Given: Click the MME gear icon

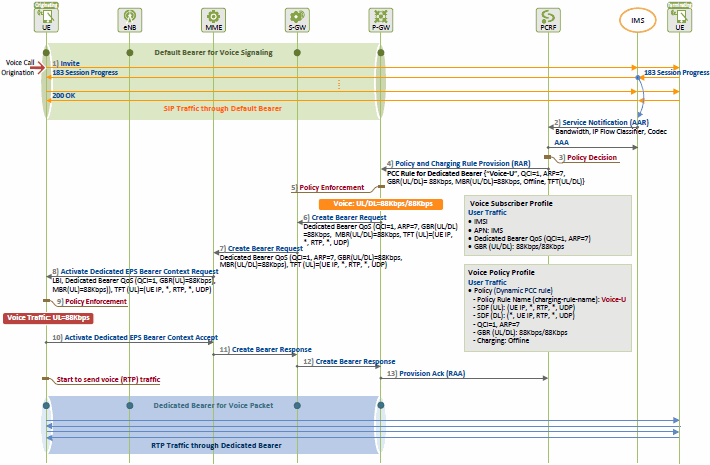Looking at the screenshot, I should 213,20.
